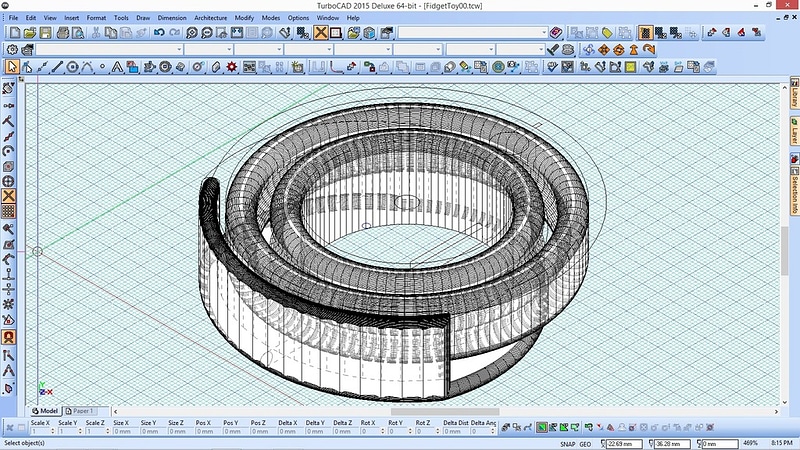
Task: Click the orange four-arrow move icon
Action: [x=604, y=49]
